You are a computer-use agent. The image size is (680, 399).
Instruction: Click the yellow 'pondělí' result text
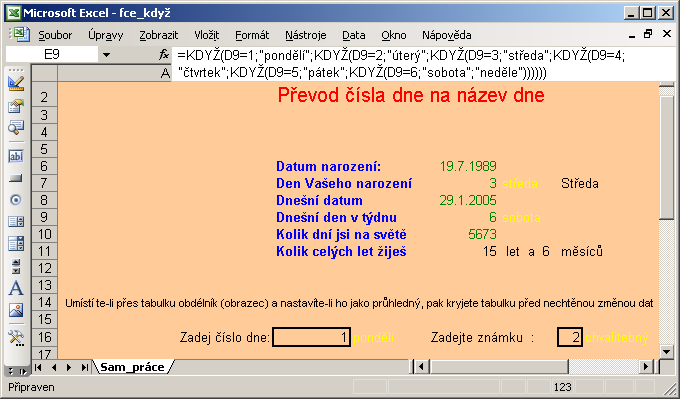pos(373,337)
